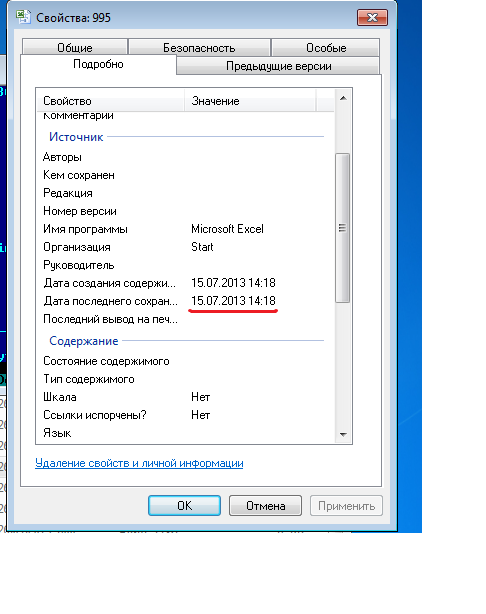Select the Организация value Start
Viewport: 486px width, 614px height.
202,247
